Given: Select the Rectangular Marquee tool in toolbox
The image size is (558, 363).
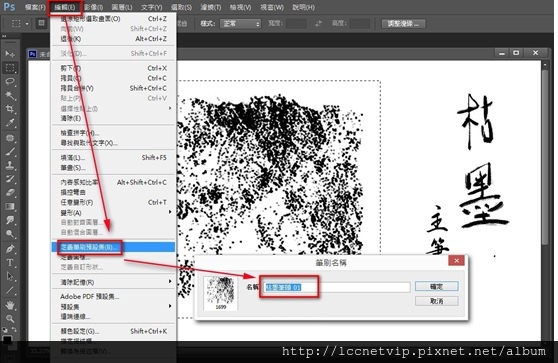Looking at the screenshot, I should click(10, 68).
